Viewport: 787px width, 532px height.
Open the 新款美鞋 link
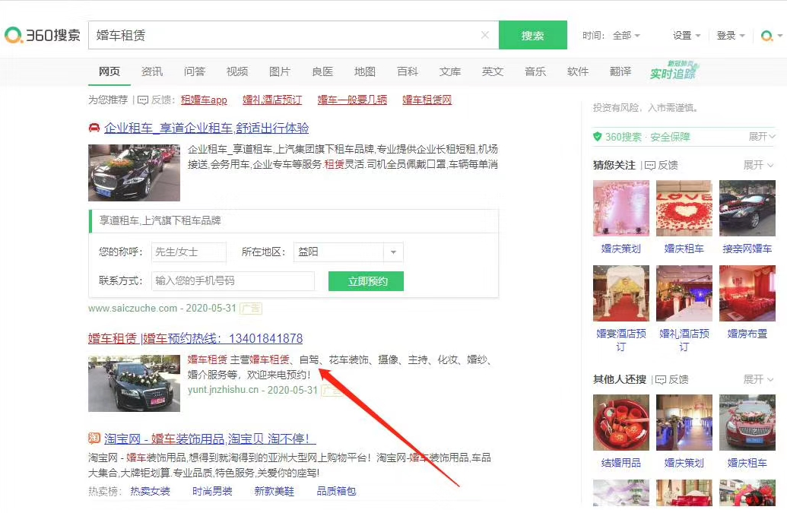pyautogui.click(x=274, y=492)
